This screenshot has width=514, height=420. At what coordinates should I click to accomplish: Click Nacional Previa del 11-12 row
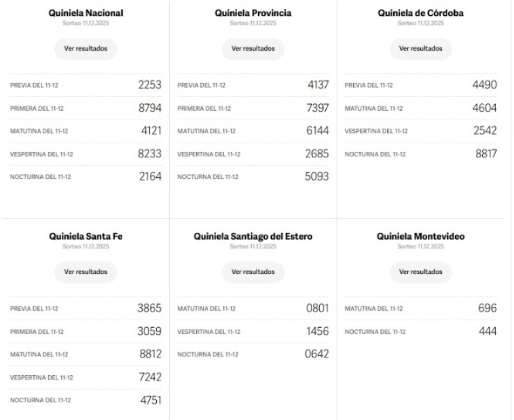click(x=86, y=85)
